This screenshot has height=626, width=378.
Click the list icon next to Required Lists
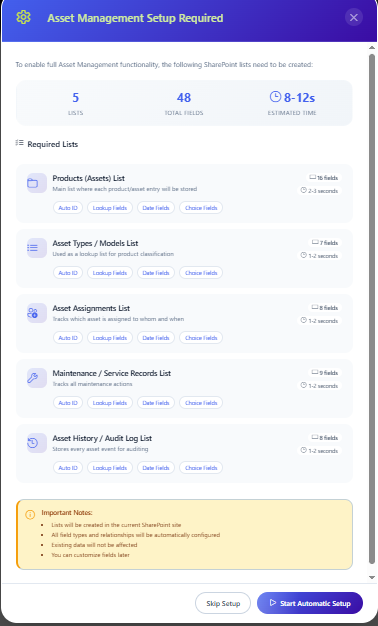point(19,143)
